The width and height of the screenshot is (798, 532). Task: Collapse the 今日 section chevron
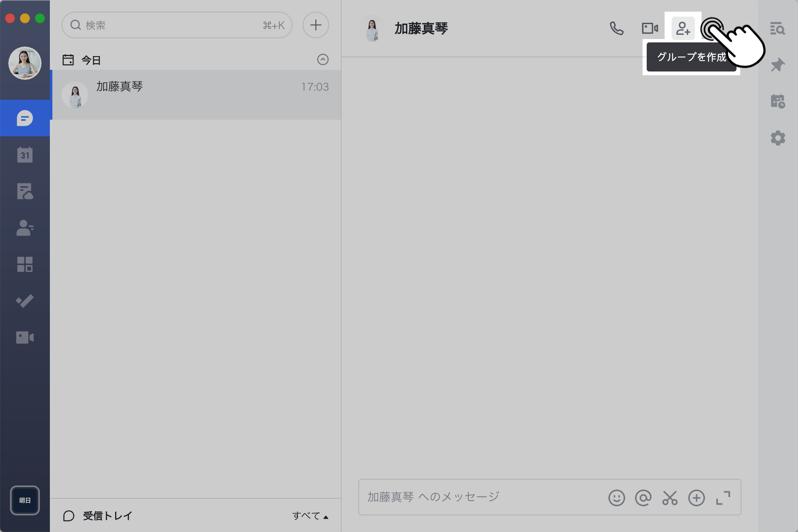click(323, 59)
